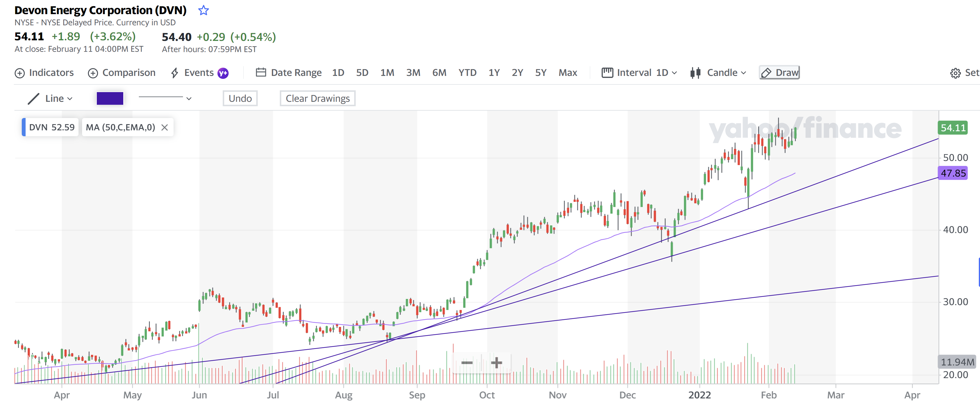Select the 3M range
The image size is (980, 414).
point(413,73)
